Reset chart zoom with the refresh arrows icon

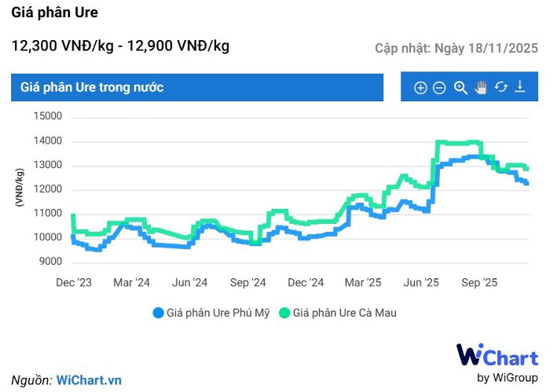click(x=500, y=88)
